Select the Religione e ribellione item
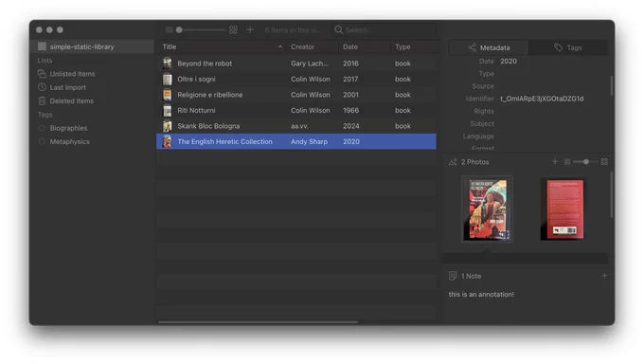This screenshot has width=644, height=364. click(x=296, y=95)
